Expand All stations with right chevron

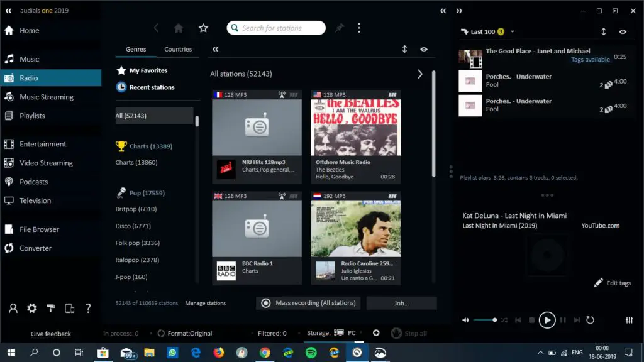[x=419, y=74]
